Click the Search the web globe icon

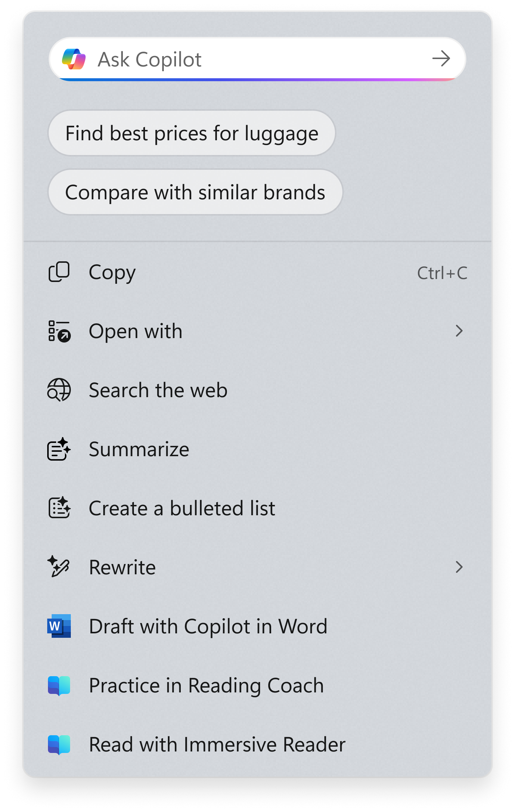pos(59,390)
